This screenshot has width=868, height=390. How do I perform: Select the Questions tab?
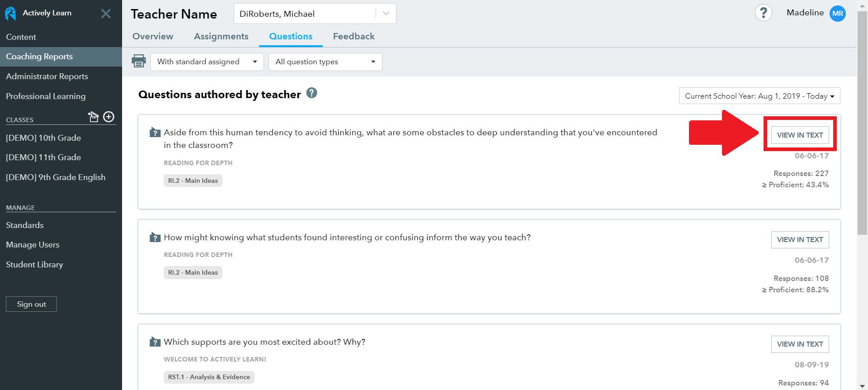291,36
